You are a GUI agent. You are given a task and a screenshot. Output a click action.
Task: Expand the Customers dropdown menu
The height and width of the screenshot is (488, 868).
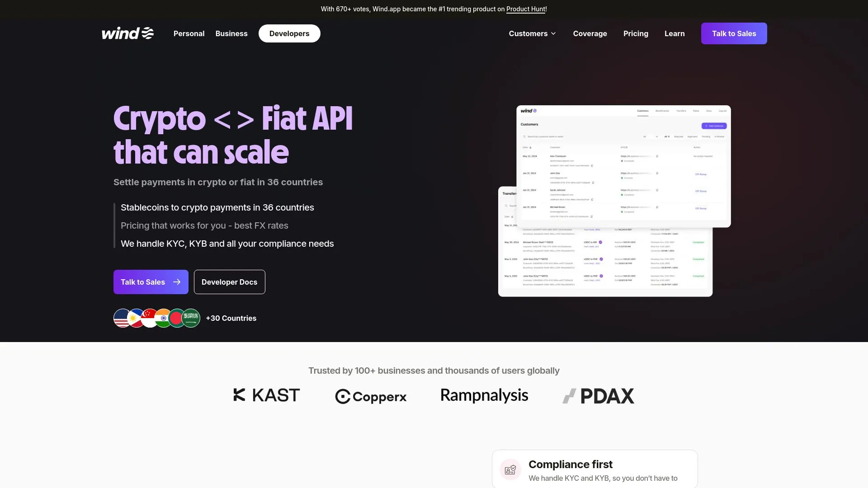(533, 33)
